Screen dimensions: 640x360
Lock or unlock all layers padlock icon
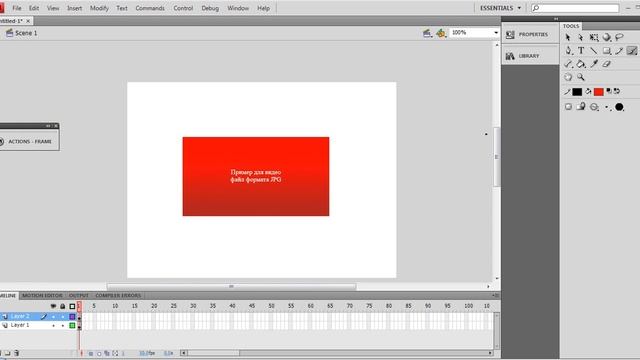tap(62, 306)
